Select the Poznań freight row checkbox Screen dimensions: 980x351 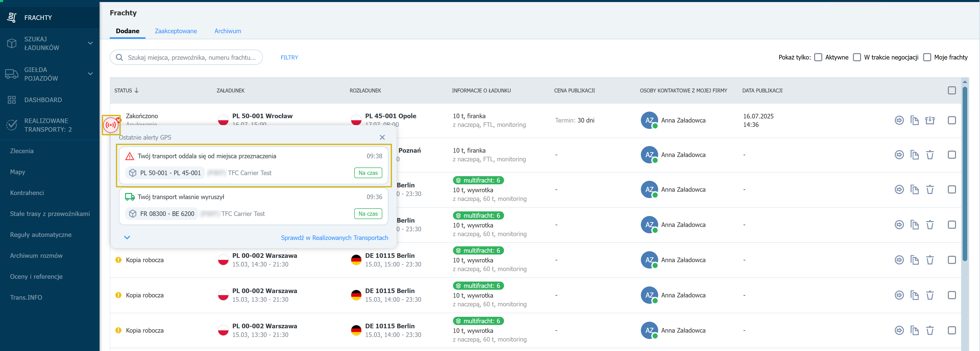pos(951,155)
